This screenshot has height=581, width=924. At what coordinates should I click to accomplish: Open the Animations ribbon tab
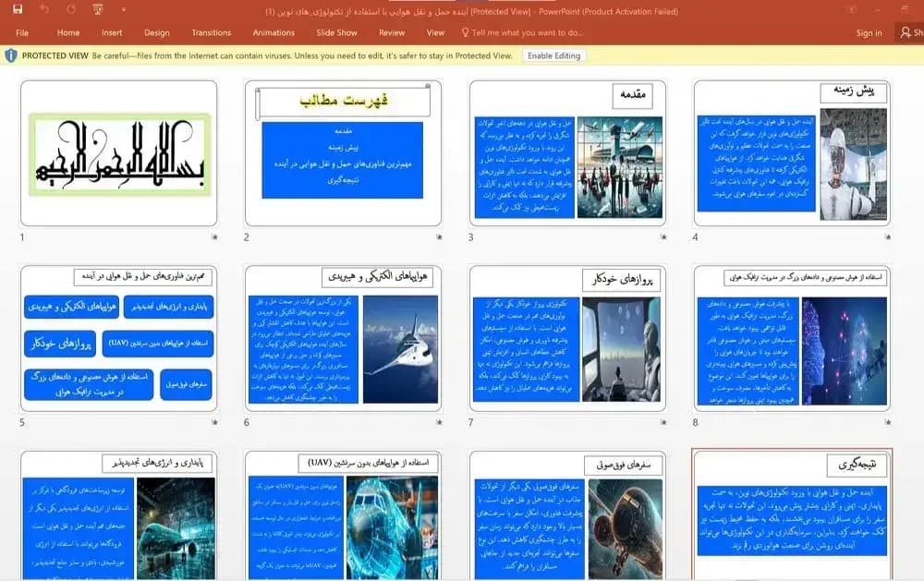(274, 33)
